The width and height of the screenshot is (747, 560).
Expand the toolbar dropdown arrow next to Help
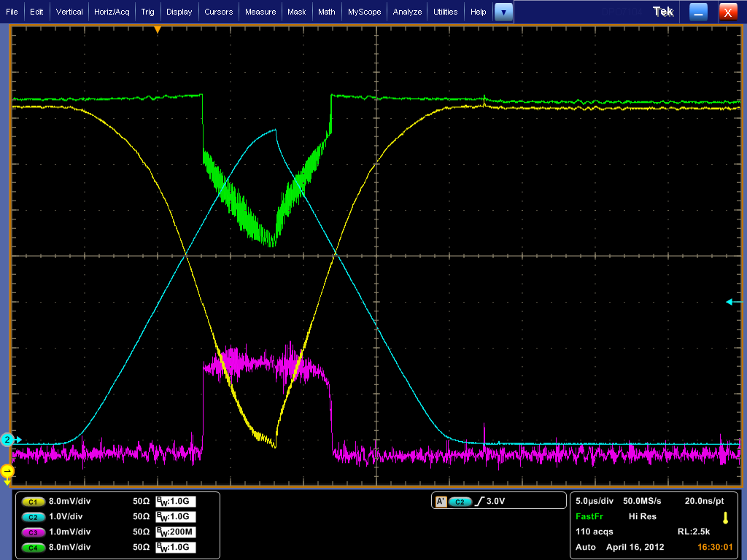pyautogui.click(x=503, y=12)
